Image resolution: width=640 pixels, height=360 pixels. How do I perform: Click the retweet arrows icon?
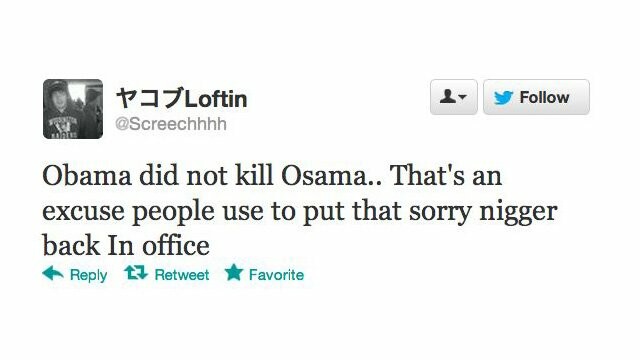coord(136,273)
